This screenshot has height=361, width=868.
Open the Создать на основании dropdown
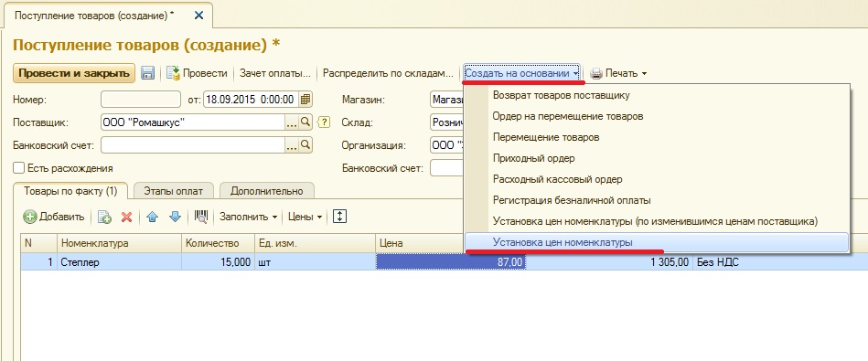tap(522, 73)
